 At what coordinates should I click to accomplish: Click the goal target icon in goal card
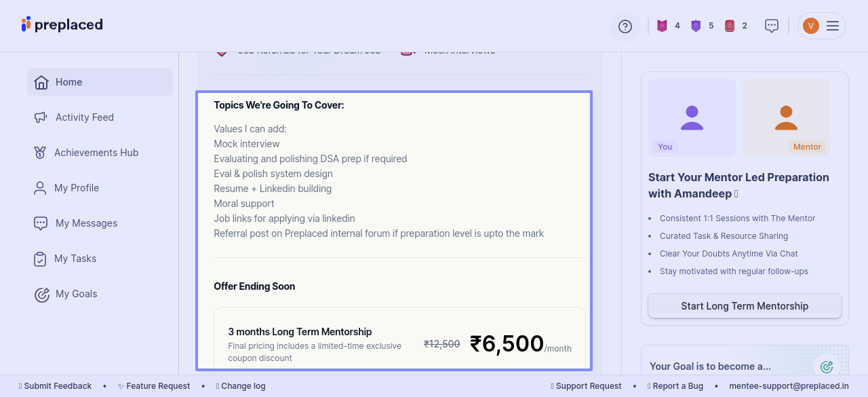coord(826,366)
